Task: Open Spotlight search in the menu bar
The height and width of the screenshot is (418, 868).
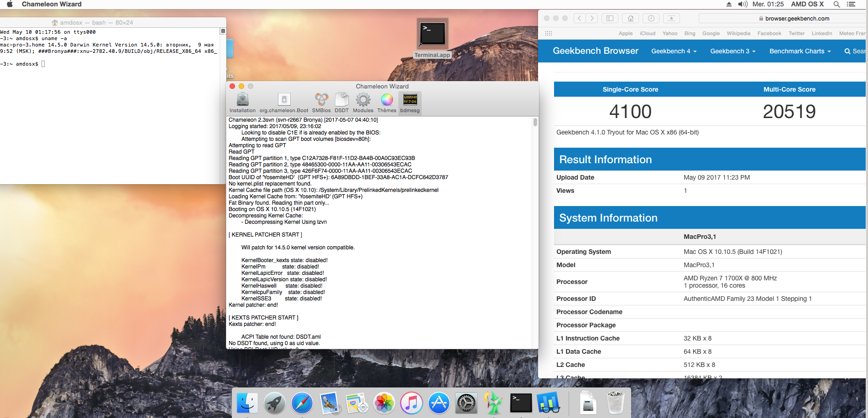Action: 837,4
